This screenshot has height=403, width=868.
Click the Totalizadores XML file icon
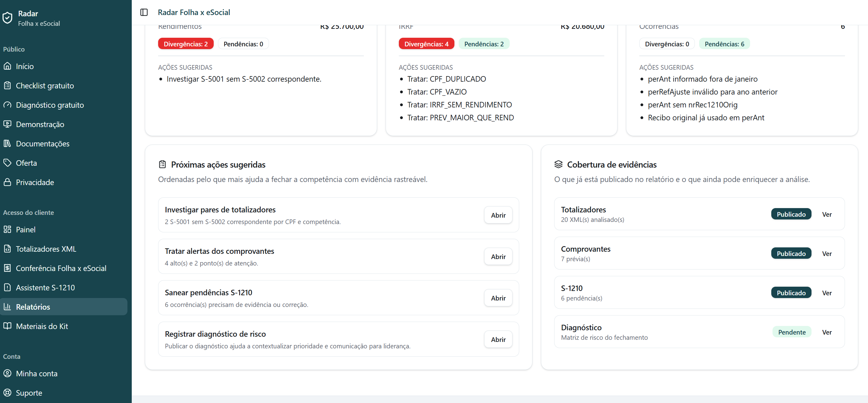click(7, 249)
